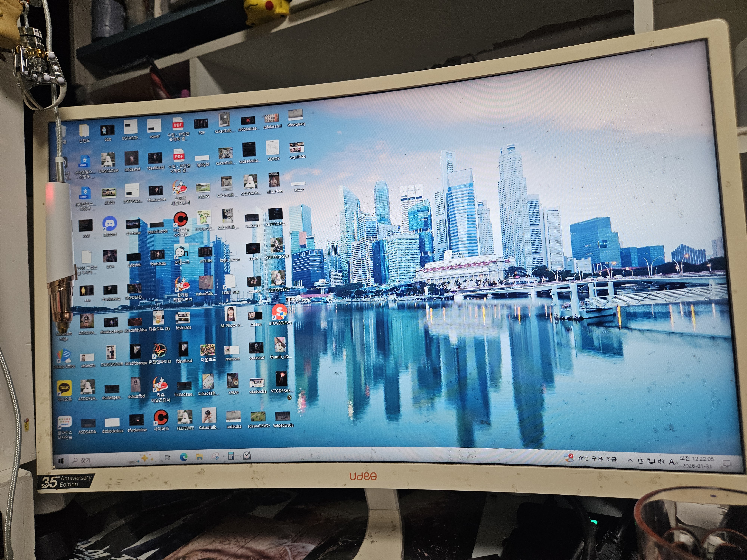Open the weather widget -8°C 구름 조금

[x=591, y=459]
